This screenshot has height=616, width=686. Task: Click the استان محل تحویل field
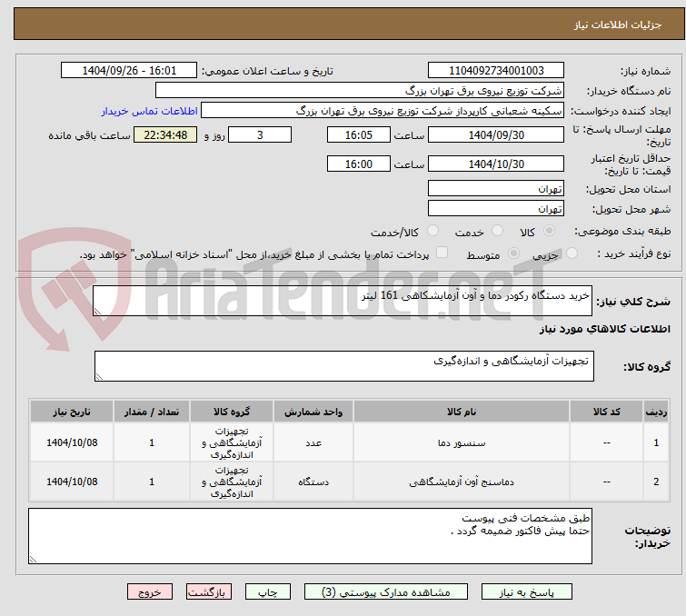click(496, 189)
